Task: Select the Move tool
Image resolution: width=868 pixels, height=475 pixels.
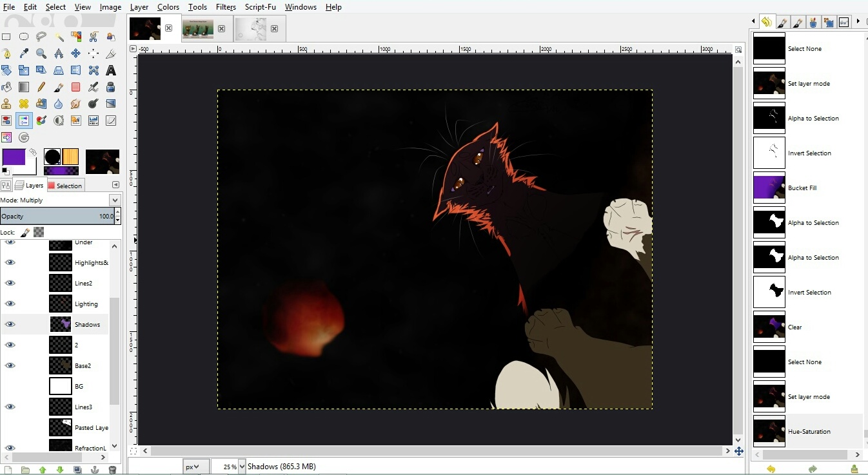Action: (x=76, y=53)
